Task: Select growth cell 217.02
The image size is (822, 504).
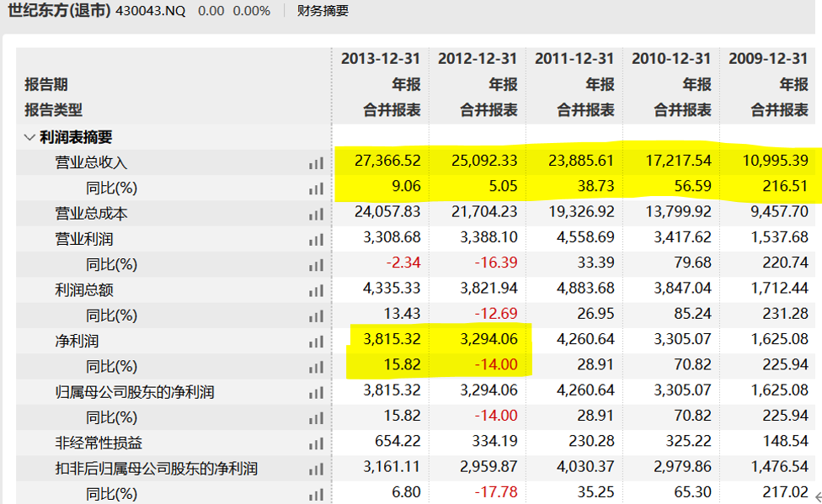Action: tap(785, 492)
